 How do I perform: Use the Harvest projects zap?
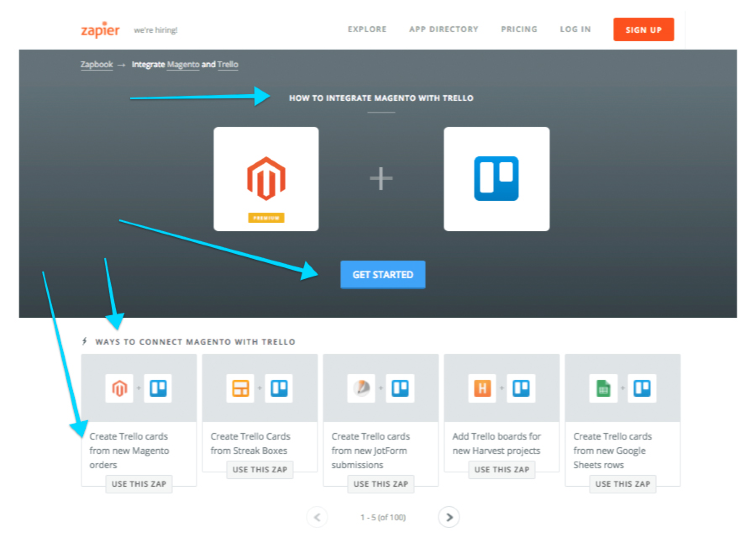(502, 469)
